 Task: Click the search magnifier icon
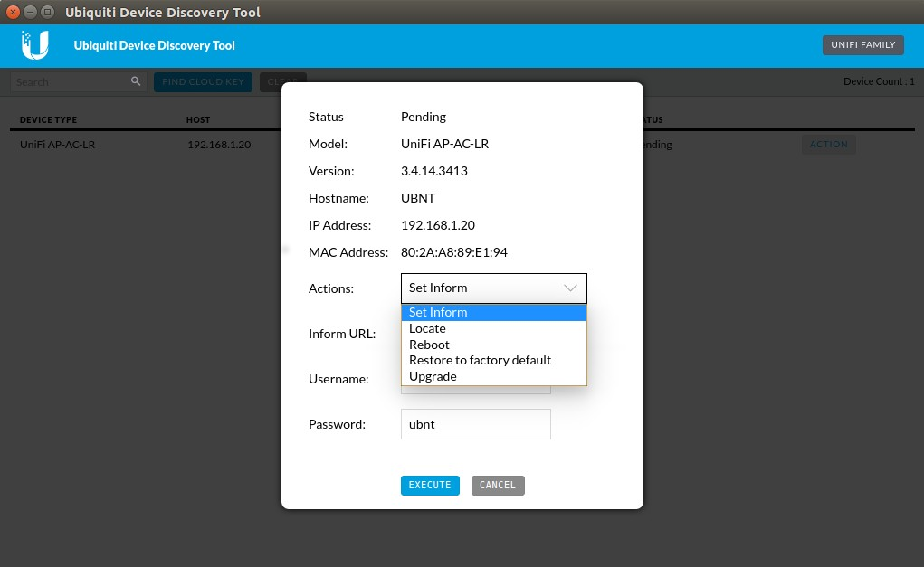click(136, 81)
